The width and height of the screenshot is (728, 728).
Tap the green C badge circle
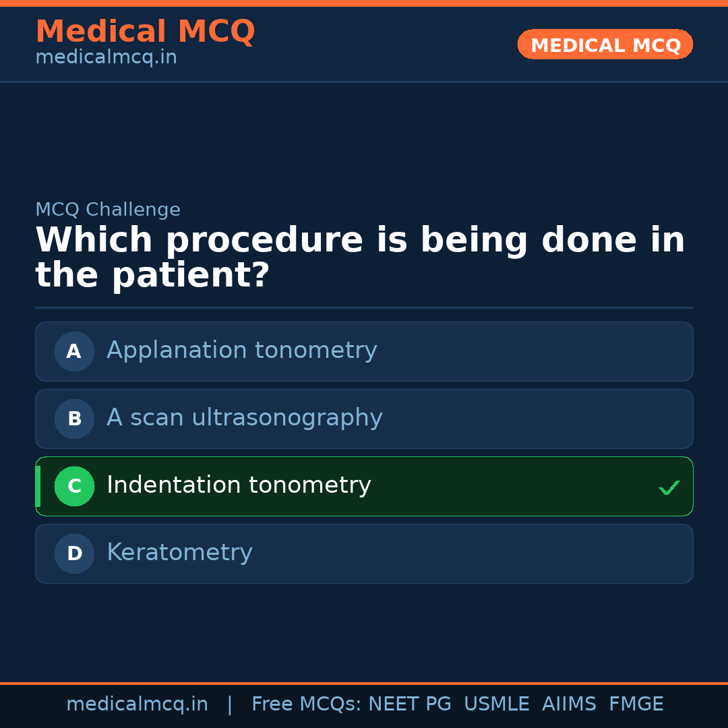point(74,486)
